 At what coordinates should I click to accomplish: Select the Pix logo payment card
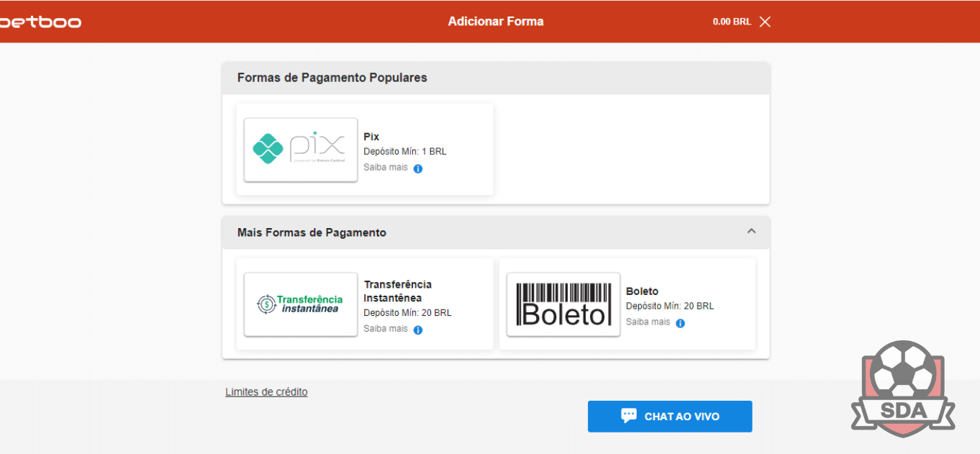tap(301, 150)
